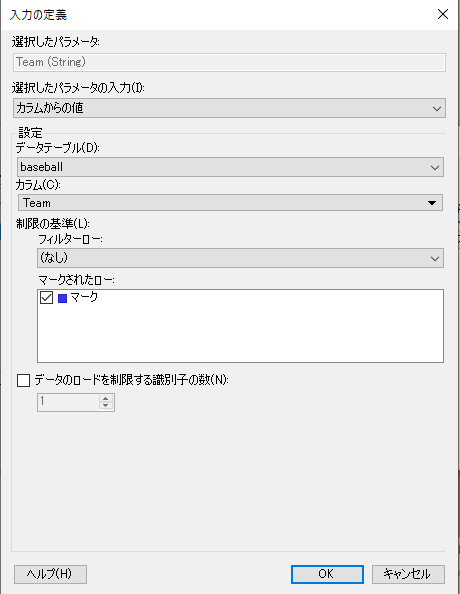This screenshot has height=594, width=460.
Task: Expand the baseball data table chevron arrow
Action: (x=435, y=167)
